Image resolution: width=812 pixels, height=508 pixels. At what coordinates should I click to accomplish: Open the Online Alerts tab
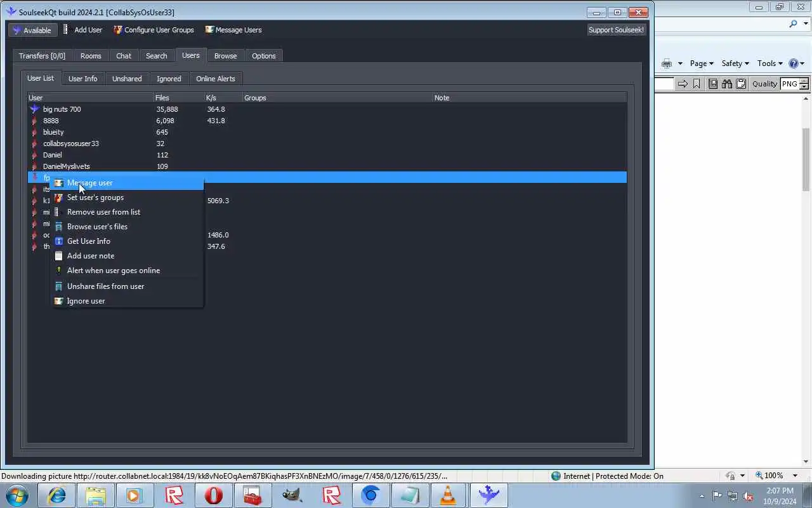pyautogui.click(x=216, y=79)
